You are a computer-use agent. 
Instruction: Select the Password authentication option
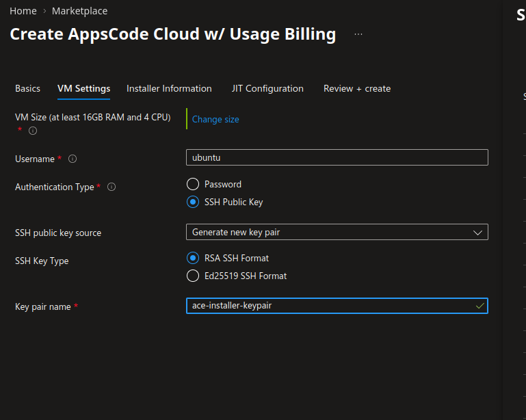click(x=193, y=184)
